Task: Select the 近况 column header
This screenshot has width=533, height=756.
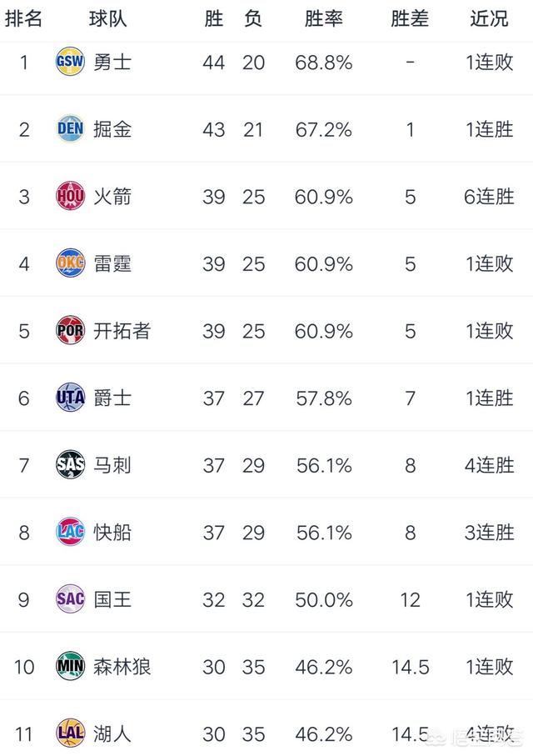Action: pyautogui.click(x=489, y=19)
